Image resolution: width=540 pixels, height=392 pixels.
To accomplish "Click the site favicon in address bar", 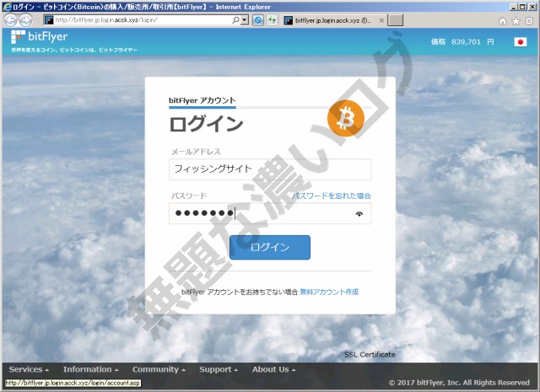I will pos(49,20).
